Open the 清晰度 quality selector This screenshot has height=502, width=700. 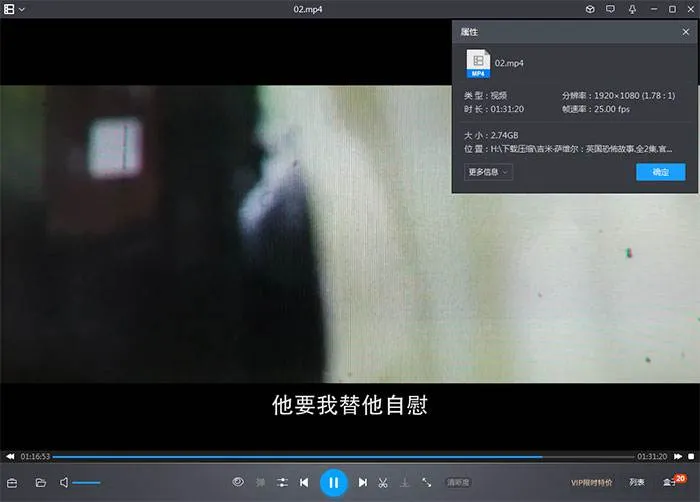457,483
